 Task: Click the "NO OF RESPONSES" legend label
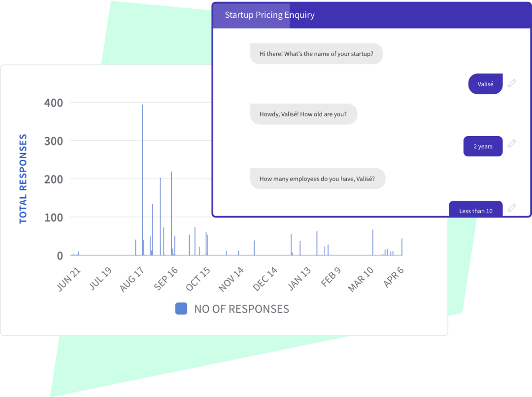coord(241,309)
